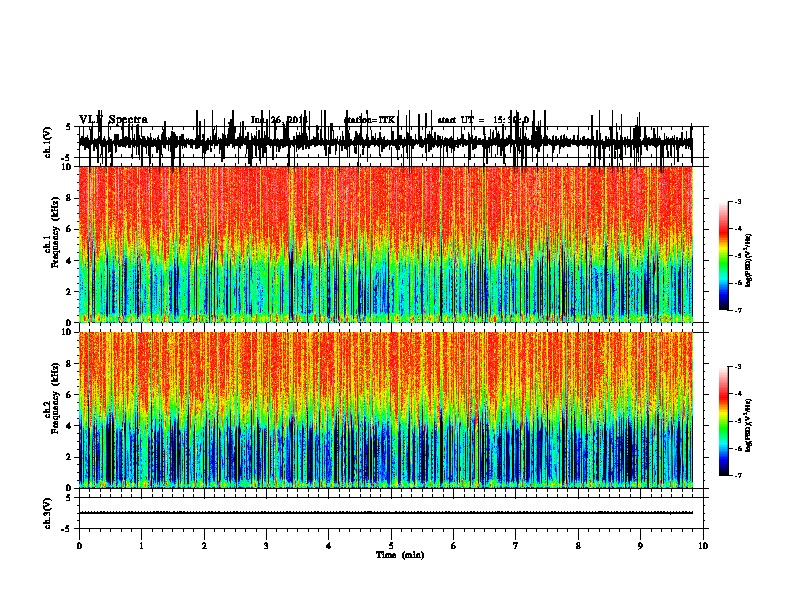Click the '-7' tick on ch.1 colorbar
The height and width of the screenshot is (612, 792).
pos(738,311)
